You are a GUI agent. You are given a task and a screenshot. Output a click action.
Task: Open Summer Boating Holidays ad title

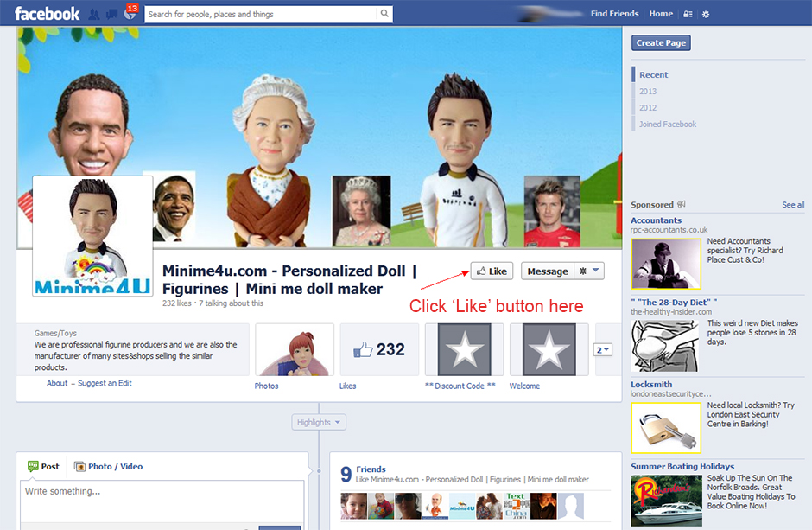tap(682, 466)
